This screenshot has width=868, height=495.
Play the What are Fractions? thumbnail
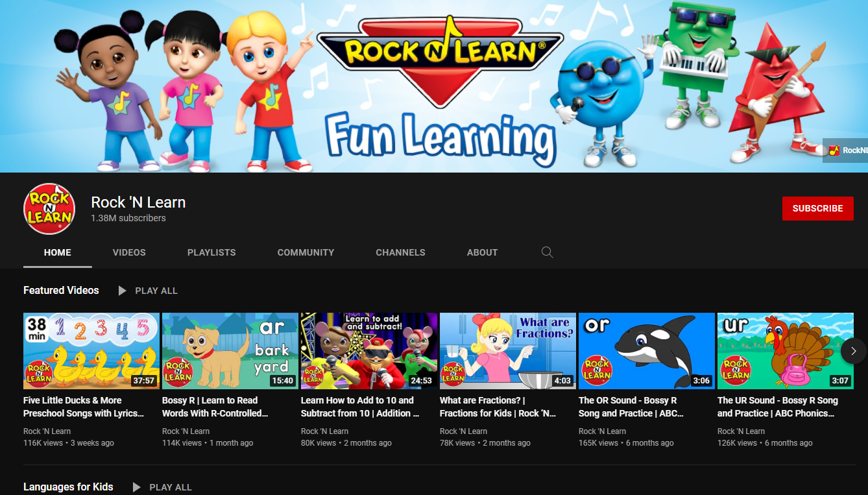point(507,350)
